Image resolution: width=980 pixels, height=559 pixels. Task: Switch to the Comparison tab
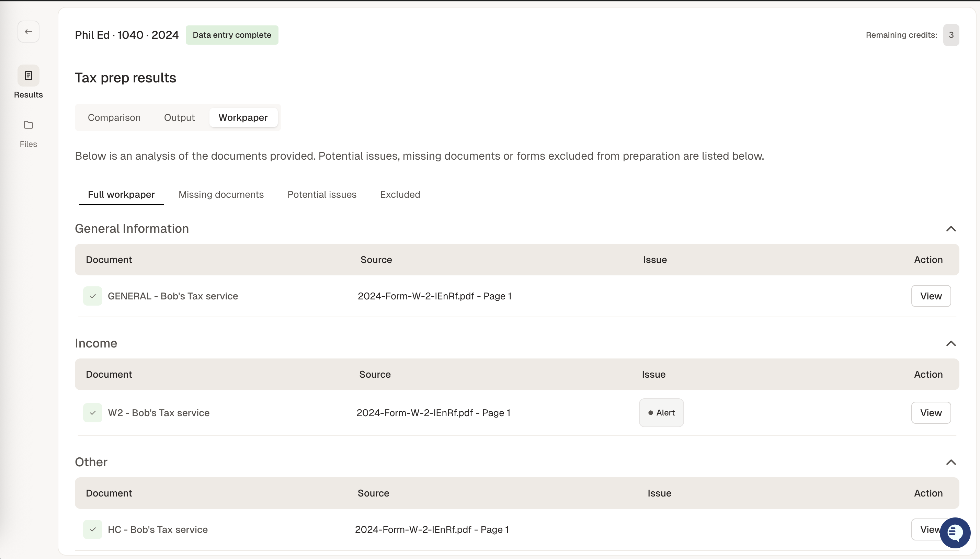coord(114,117)
